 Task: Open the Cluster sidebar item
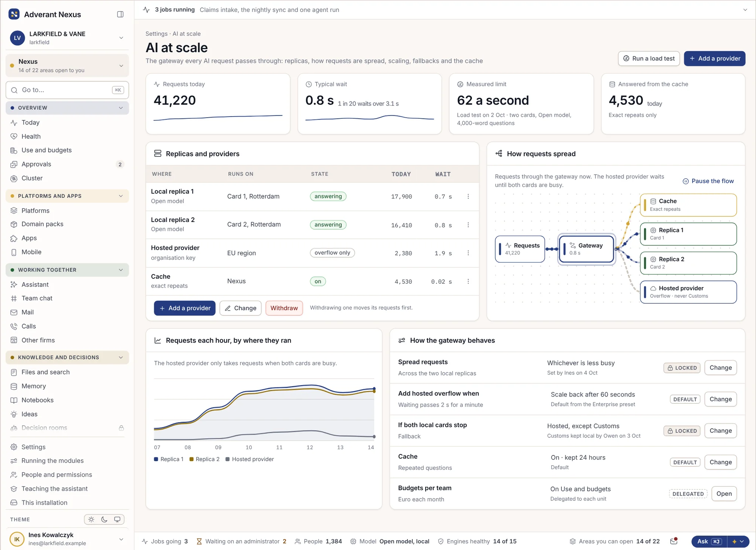67,178
